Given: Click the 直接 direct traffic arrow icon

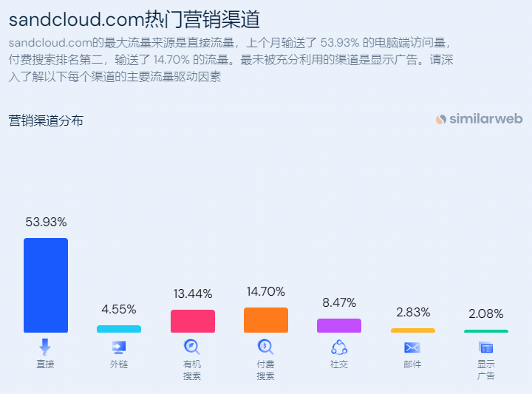Looking at the screenshot, I should [45, 347].
